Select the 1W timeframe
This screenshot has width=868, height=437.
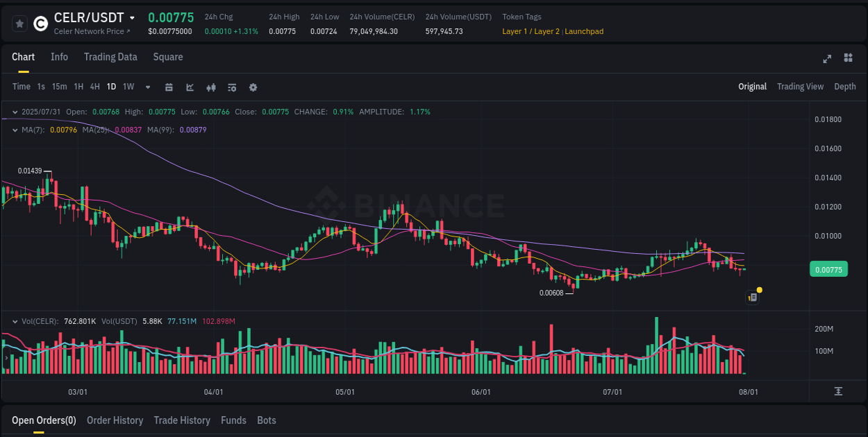(128, 87)
